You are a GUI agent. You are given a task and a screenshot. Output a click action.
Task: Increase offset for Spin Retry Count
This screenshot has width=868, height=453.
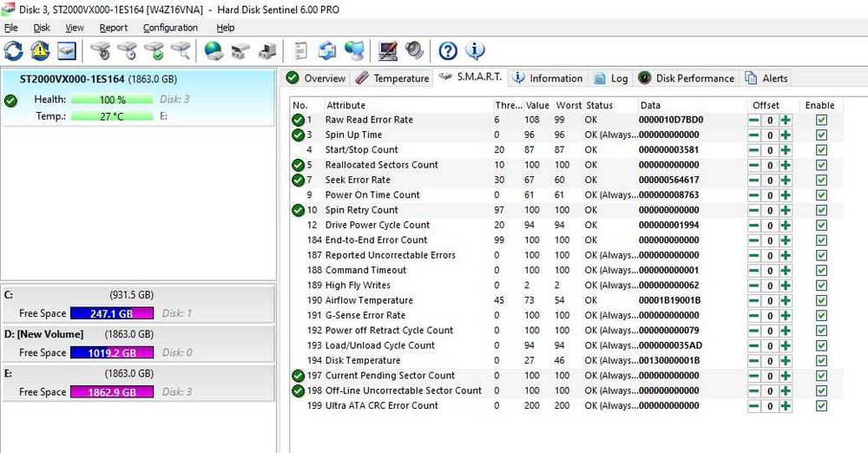click(786, 210)
